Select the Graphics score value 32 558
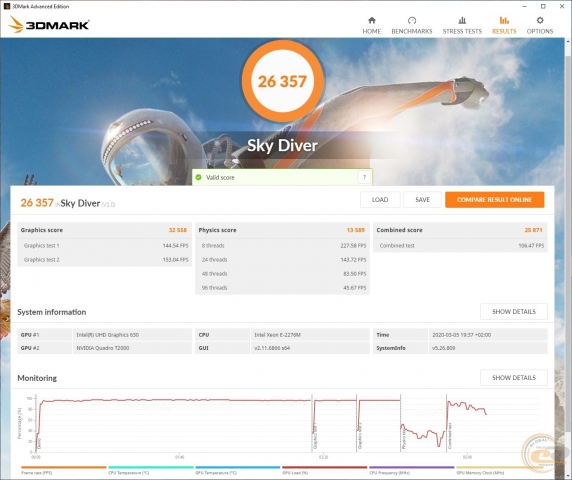 178,230
